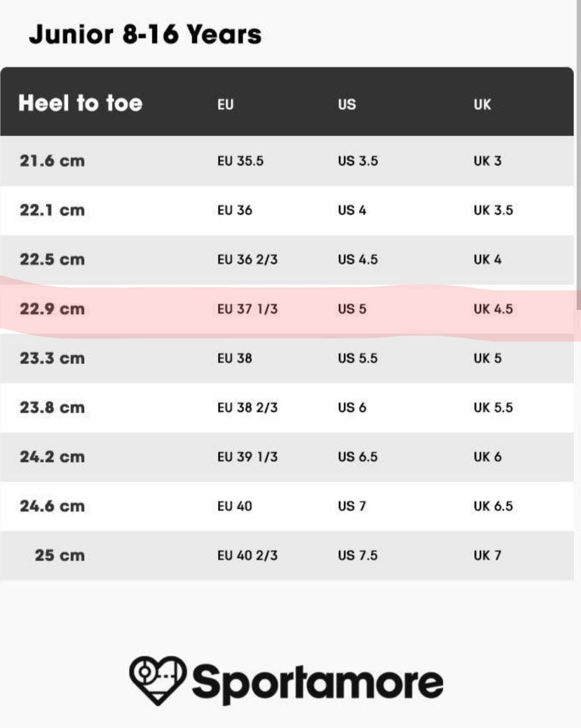
Task: Click the EU column header
Action: pyautogui.click(x=225, y=105)
